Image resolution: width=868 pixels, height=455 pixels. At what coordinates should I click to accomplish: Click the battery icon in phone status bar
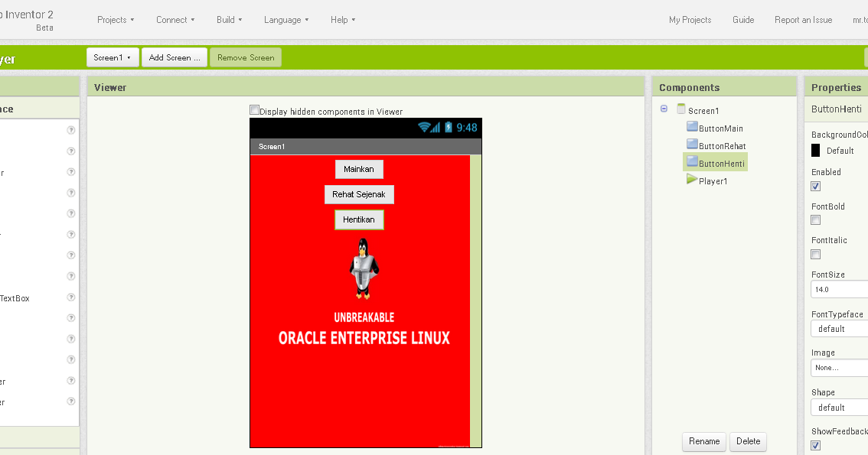tap(449, 127)
